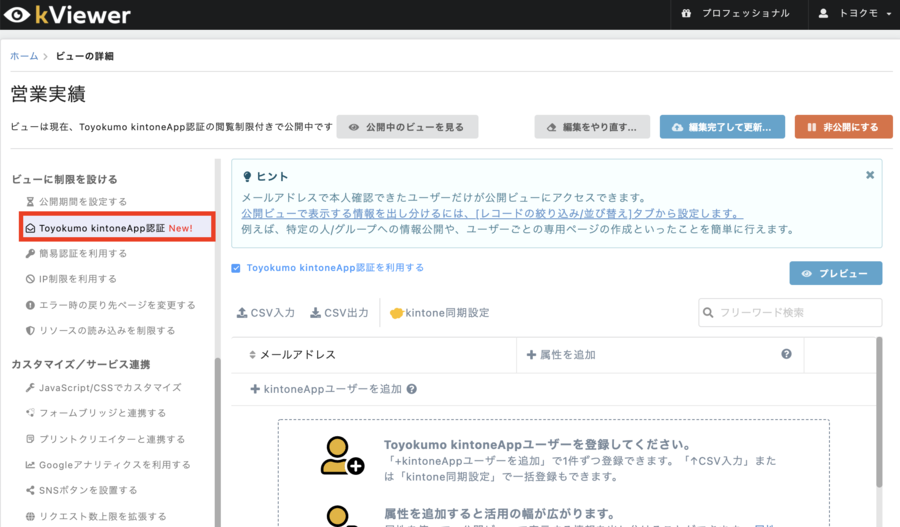900x527 pixels.
Task: Click help icon beside kintoneAppユーザーを追加
Action: click(412, 389)
